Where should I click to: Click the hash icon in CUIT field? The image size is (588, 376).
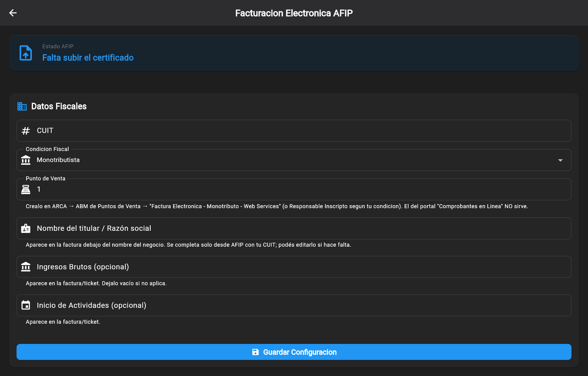pyautogui.click(x=26, y=131)
